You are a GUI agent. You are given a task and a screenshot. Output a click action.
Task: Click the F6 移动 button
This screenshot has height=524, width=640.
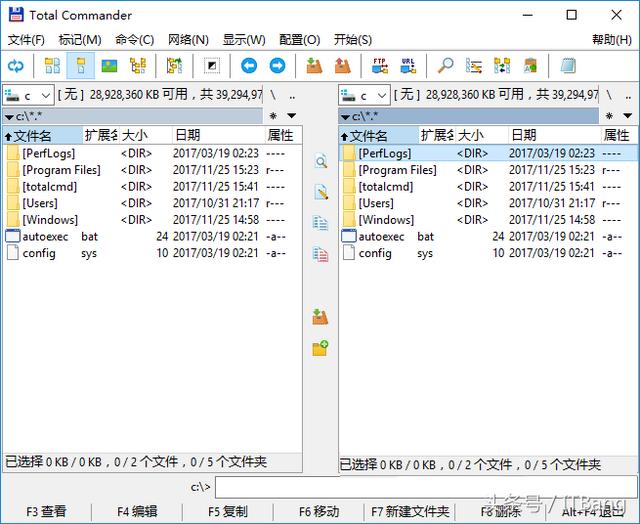(319, 511)
